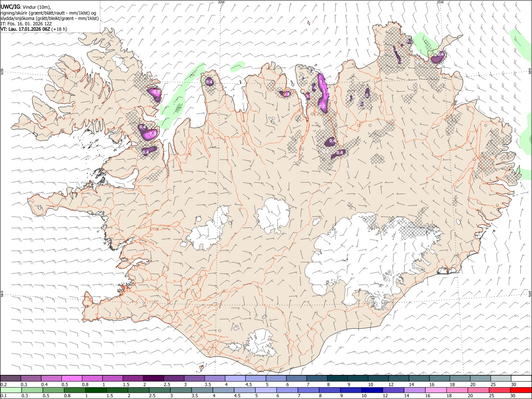Viewport: 532px width, 399px height.
Task: Click the 'rigning/skúrir' legend description line
Action: (x=48, y=12)
